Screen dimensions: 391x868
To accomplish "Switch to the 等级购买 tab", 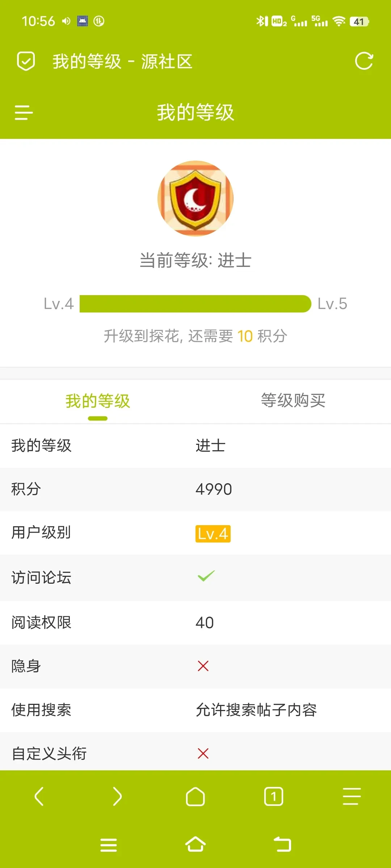I will 293,400.
